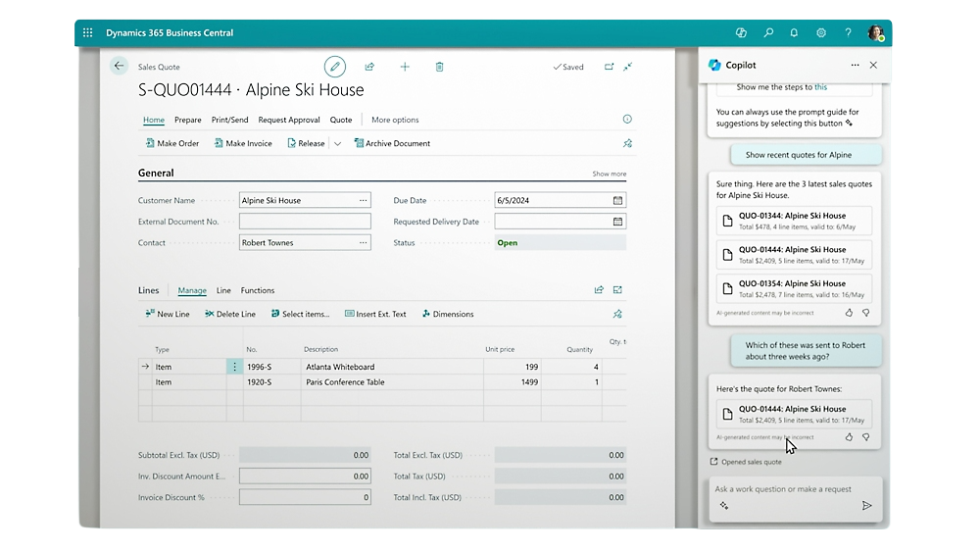Click Delete Line
This screenshot has height=552, width=980.
tap(230, 314)
